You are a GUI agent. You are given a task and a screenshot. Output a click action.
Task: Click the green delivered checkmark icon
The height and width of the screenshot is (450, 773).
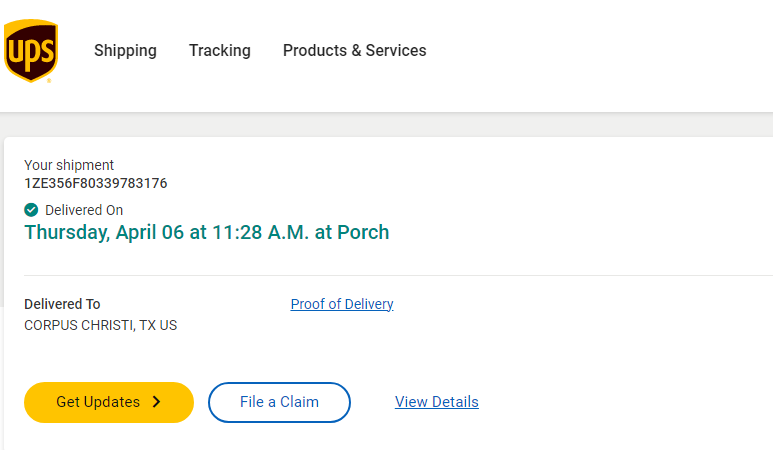[x=31, y=210]
